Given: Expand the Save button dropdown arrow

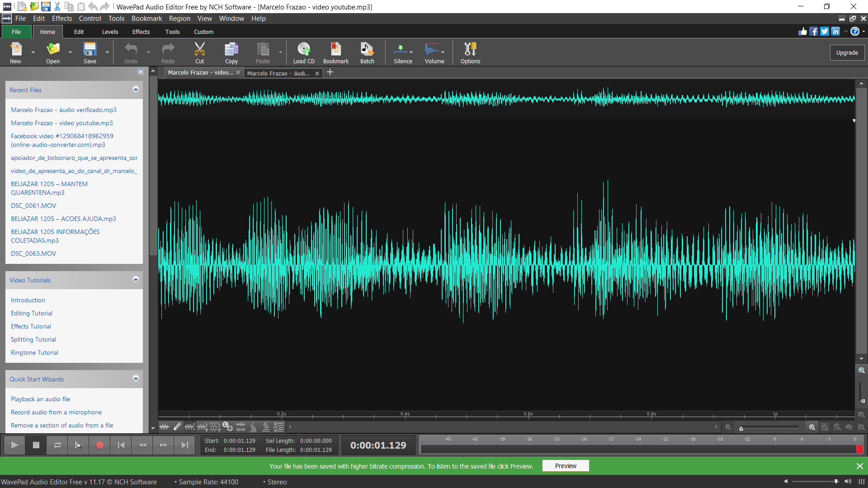Looking at the screenshot, I should [107, 52].
